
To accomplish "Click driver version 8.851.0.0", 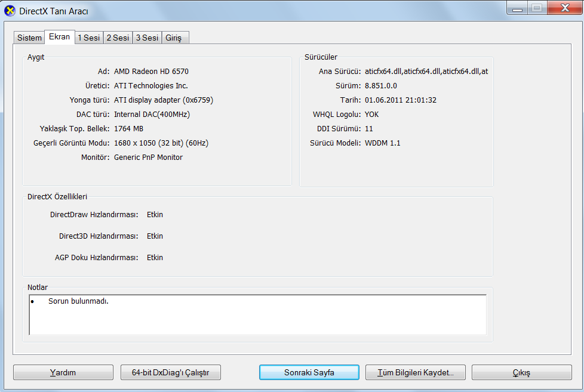I will pyautogui.click(x=380, y=86).
